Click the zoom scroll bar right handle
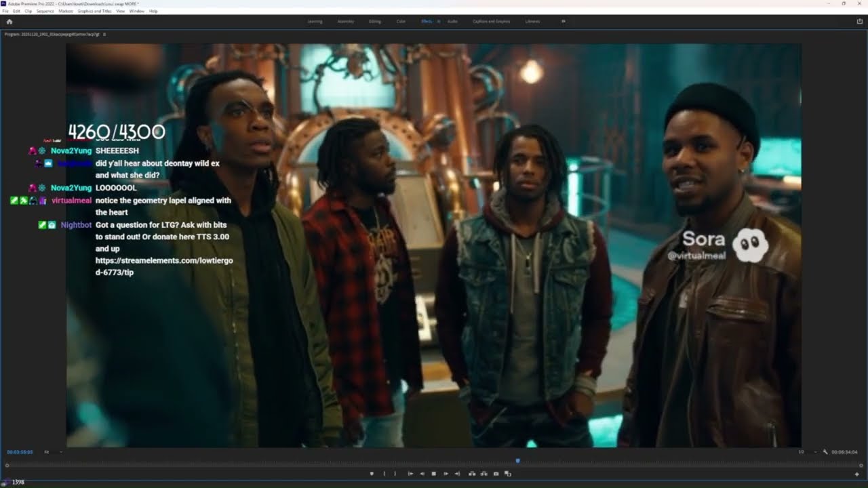The image size is (868, 488). pyautogui.click(x=860, y=466)
